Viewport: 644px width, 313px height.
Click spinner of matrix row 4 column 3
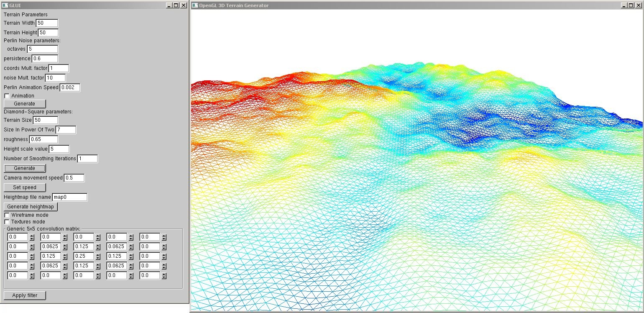(98, 266)
